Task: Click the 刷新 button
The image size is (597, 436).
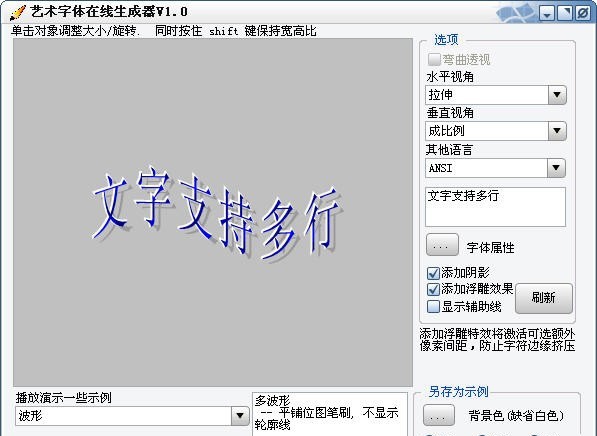Action: [544, 298]
